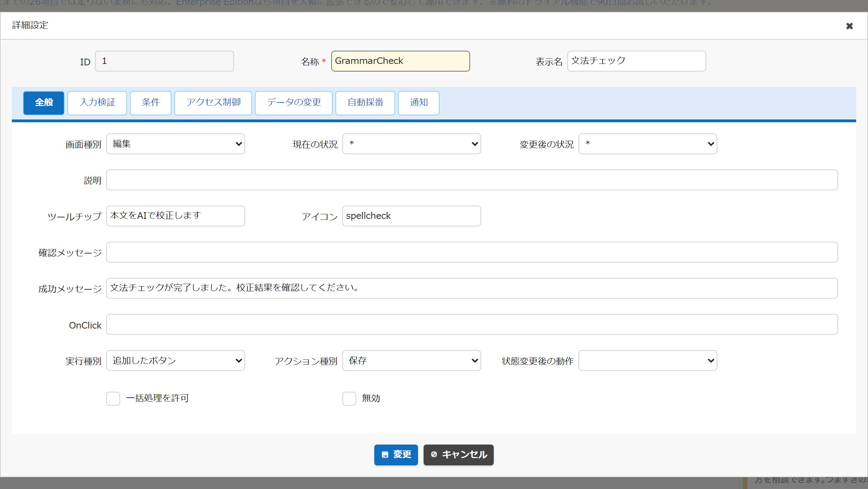Expand the 状態変更後の動作 dropdown
The width and height of the screenshot is (868, 489).
(648, 360)
